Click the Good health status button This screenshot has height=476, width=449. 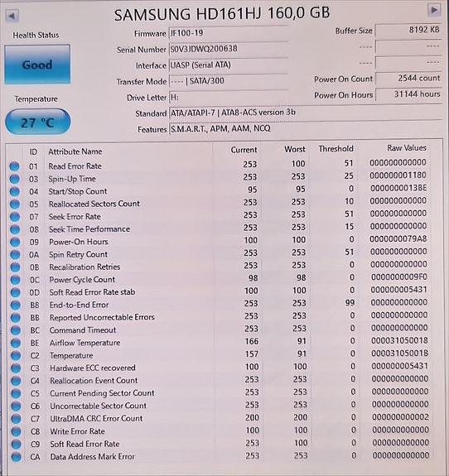coord(37,65)
